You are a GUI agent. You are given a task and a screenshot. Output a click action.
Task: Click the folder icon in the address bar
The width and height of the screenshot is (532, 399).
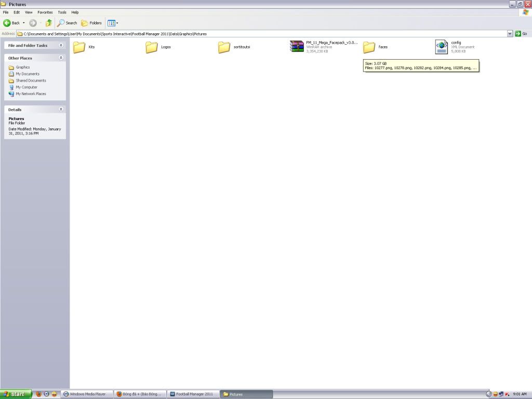pos(20,34)
